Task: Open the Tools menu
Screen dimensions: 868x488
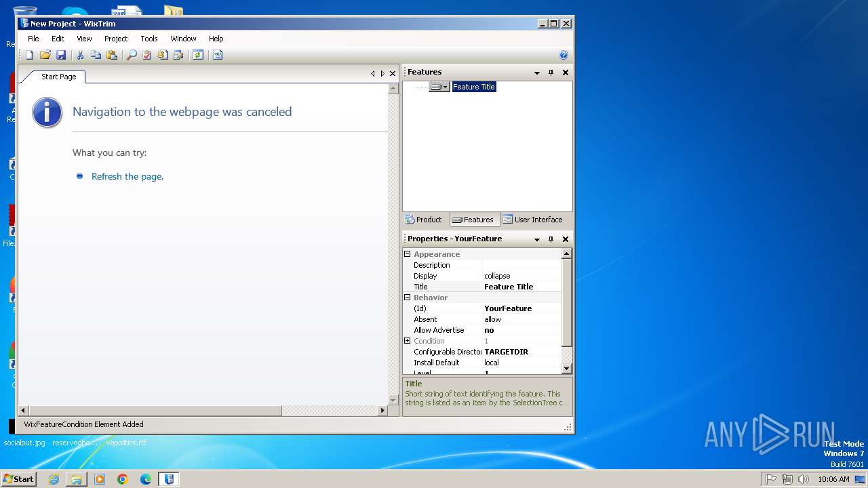Action: [149, 39]
